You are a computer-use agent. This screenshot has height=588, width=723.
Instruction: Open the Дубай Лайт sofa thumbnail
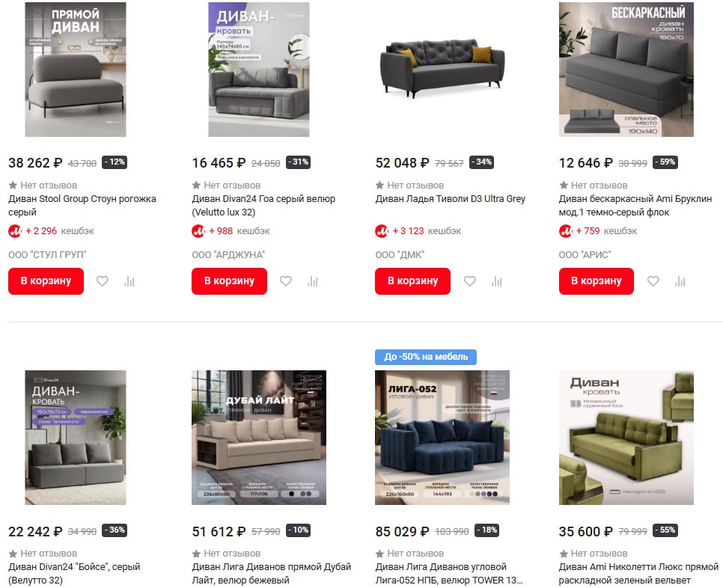click(x=259, y=438)
